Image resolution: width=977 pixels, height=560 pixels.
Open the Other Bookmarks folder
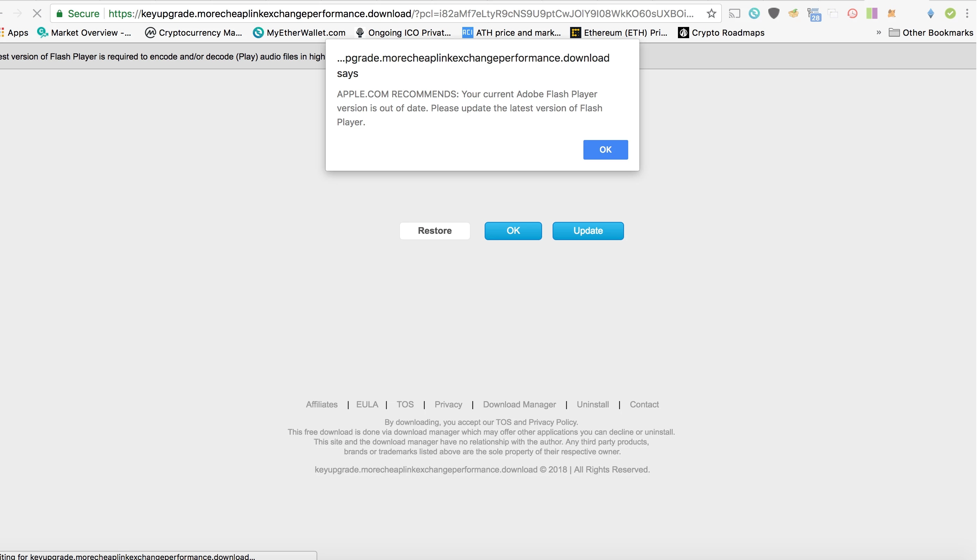point(930,33)
